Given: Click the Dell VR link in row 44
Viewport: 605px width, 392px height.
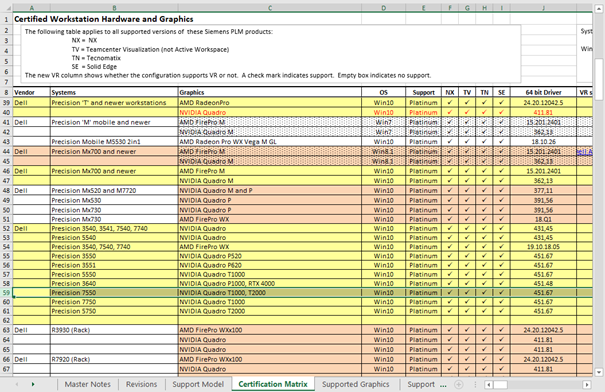Looking at the screenshot, I should click(585, 152).
